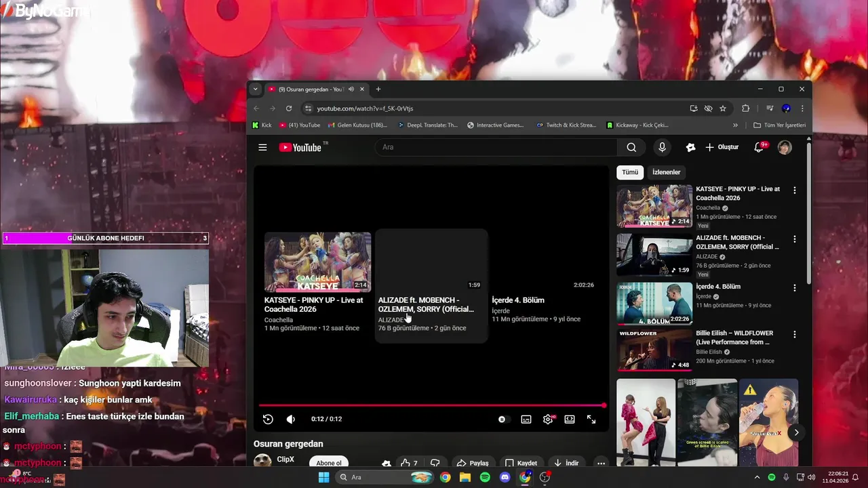Go back with Chrome back arrow
This screenshot has width=868, height=488.
click(256, 108)
